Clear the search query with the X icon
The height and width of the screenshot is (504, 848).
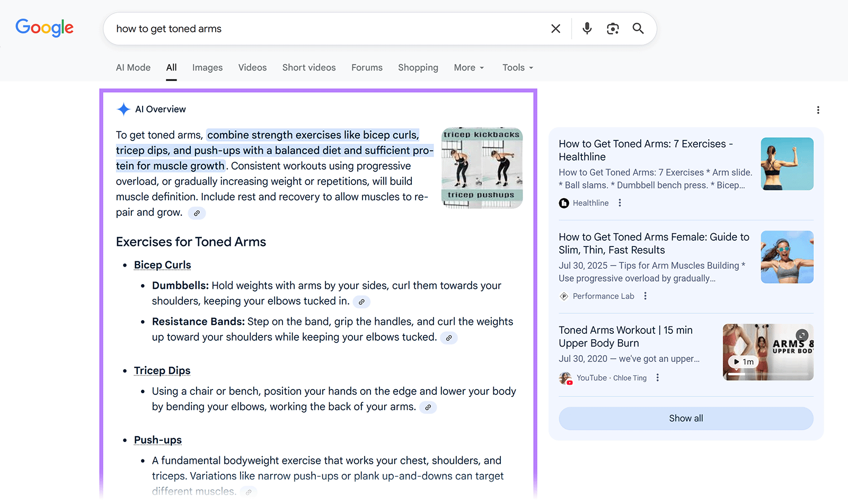tap(555, 29)
